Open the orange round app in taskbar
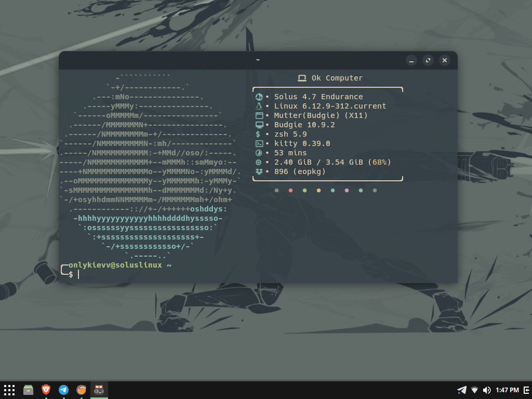 (81, 390)
